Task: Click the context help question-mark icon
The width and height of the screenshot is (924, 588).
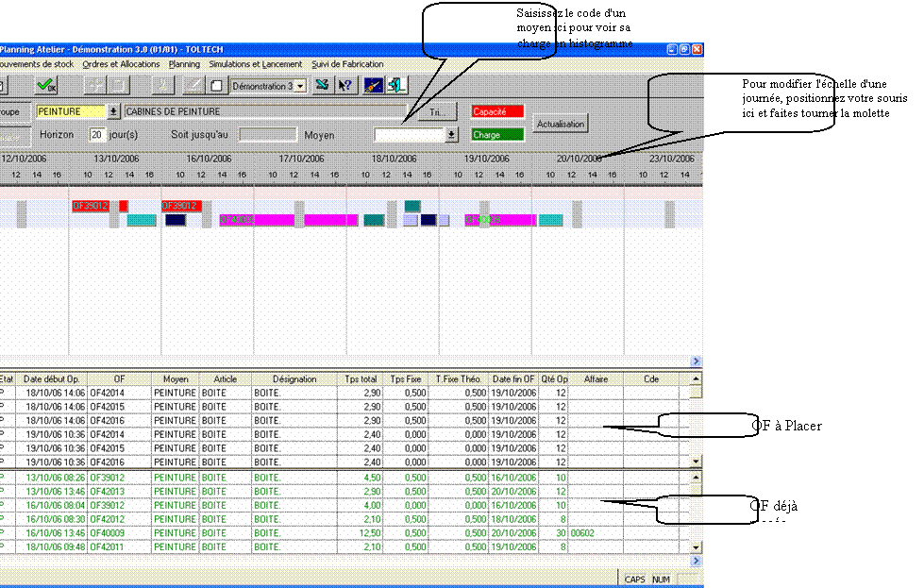Action: click(x=345, y=86)
